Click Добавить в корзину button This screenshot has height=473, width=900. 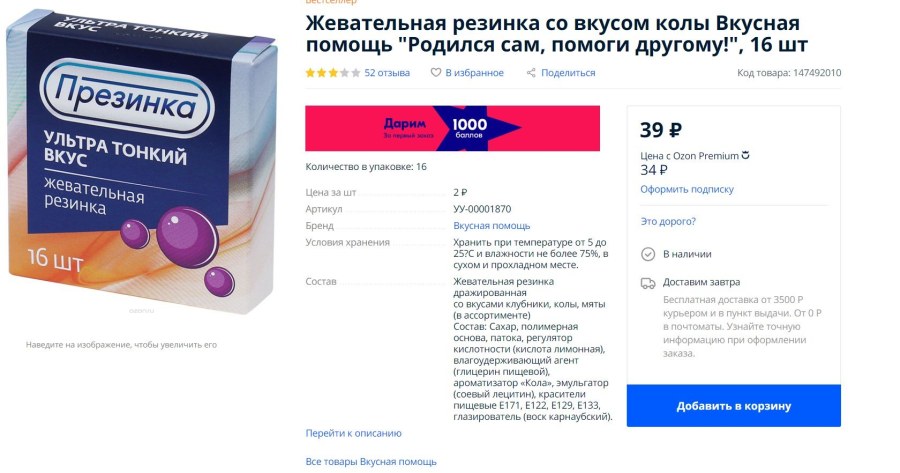[734, 406]
